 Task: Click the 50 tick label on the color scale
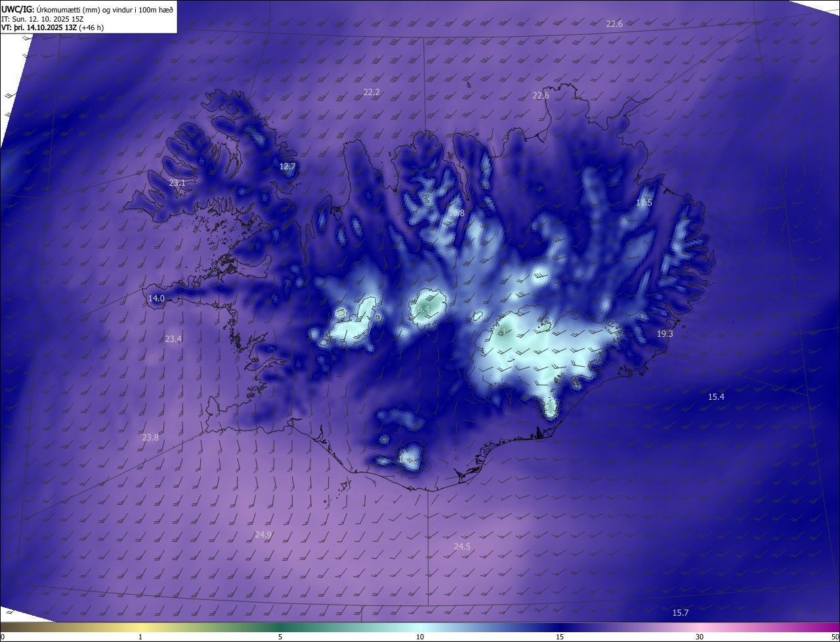(x=835, y=637)
